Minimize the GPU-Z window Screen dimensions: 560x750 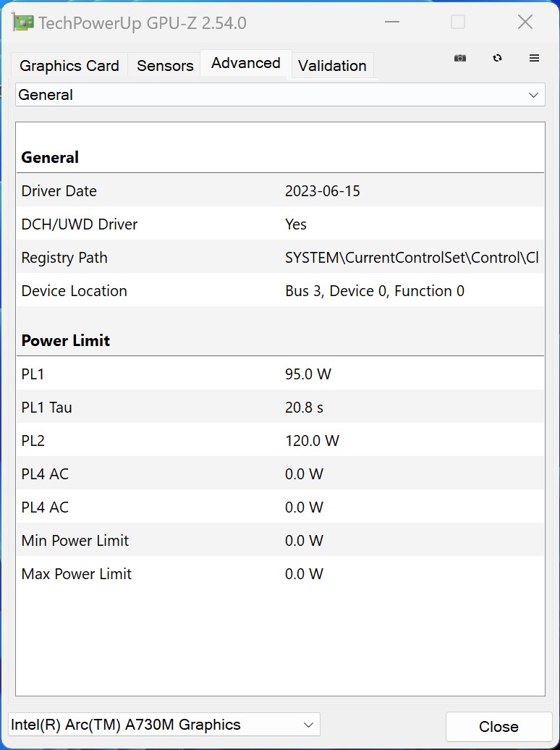392,22
